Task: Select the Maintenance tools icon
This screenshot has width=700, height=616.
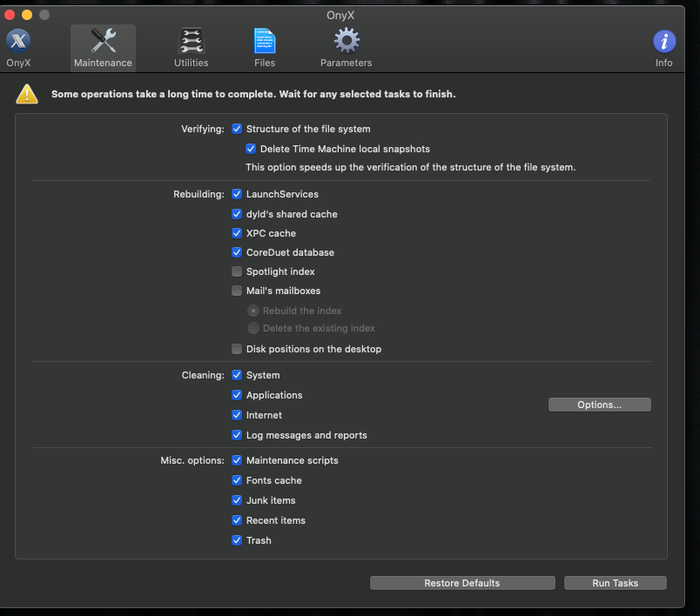Action: tap(103, 48)
